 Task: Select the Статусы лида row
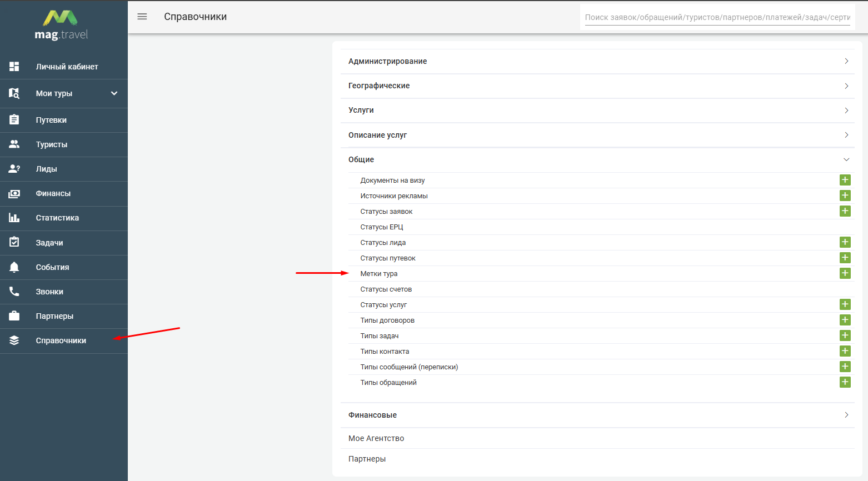coord(601,242)
